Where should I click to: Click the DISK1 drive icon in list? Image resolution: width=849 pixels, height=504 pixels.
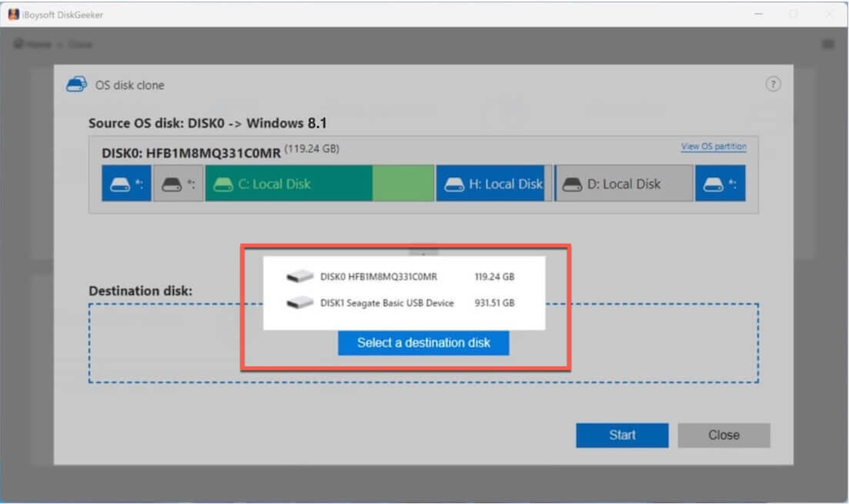[x=299, y=302]
